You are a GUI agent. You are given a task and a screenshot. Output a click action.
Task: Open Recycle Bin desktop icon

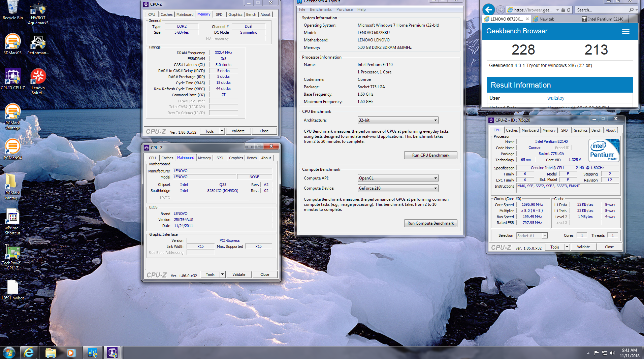(x=12, y=10)
